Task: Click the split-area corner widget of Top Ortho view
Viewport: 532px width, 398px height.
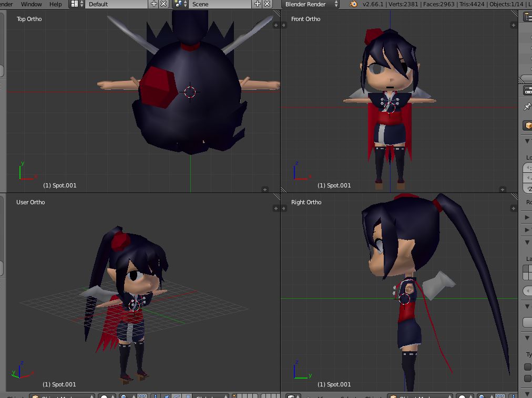Action: click(x=277, y=14)
